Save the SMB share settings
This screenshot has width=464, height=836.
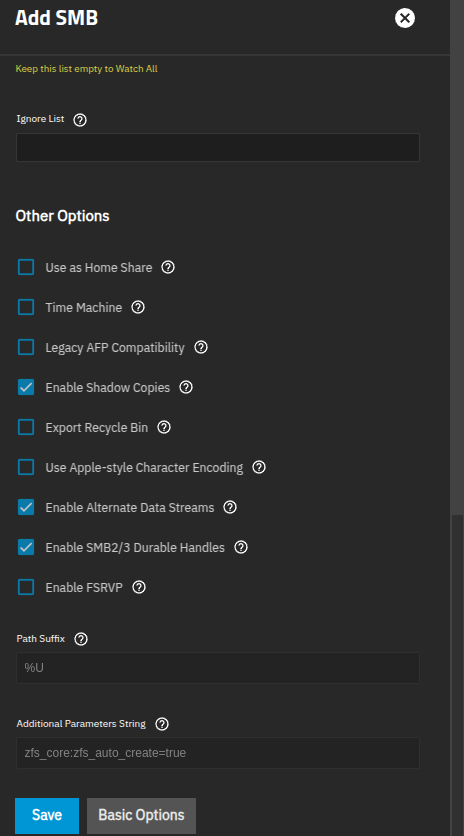[47, 815]
